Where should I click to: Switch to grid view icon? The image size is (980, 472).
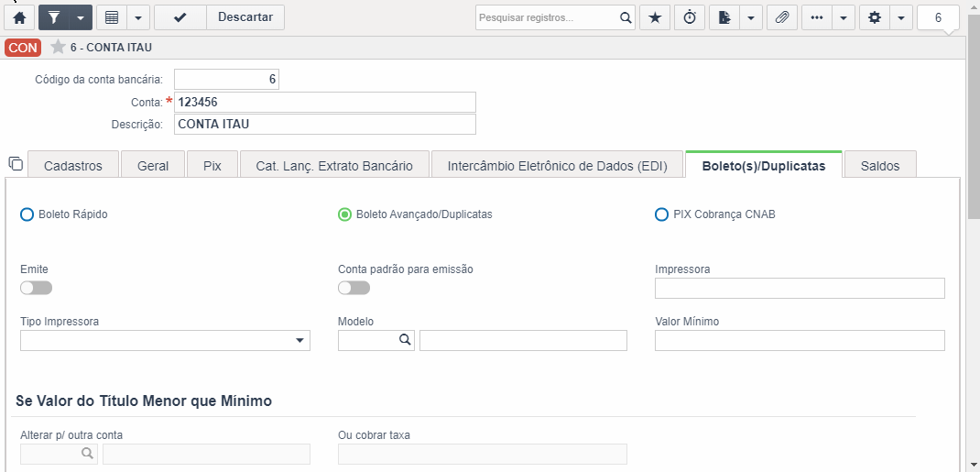pyautogui.click(x=112, y=17)
